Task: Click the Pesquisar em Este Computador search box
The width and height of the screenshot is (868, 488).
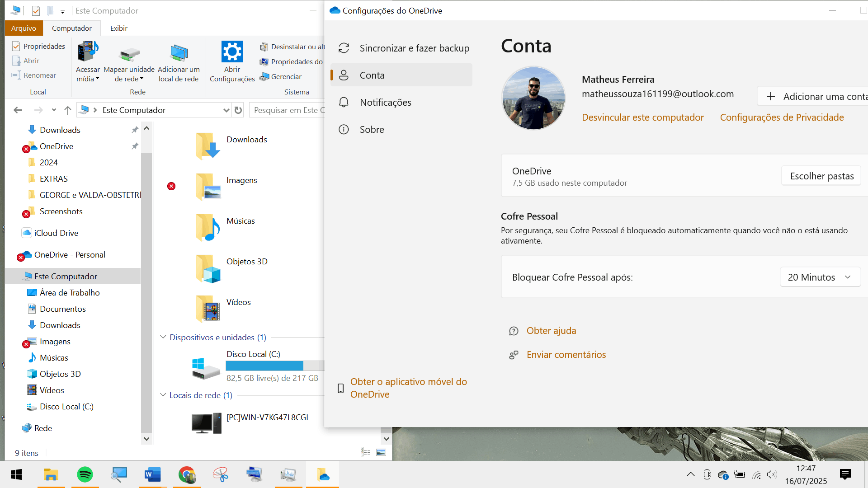Action: click(x=288, y=110)
